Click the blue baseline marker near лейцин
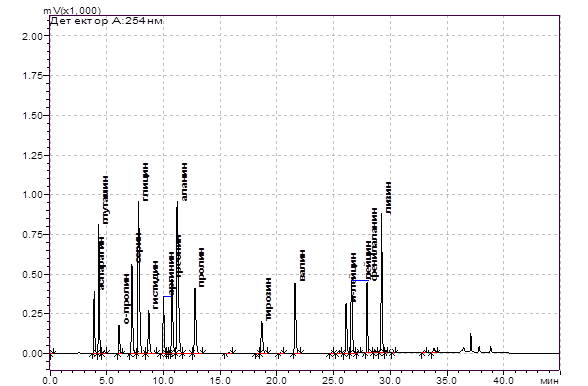This screenshot has width=588, height=386. pyautogui.click(x=360, y=280)
